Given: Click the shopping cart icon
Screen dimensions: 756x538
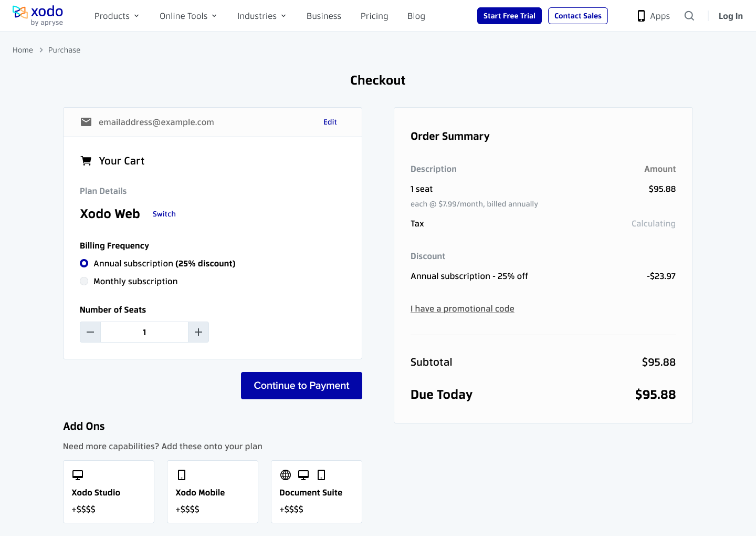Looking at the screenshot, I should click(86, 161).
